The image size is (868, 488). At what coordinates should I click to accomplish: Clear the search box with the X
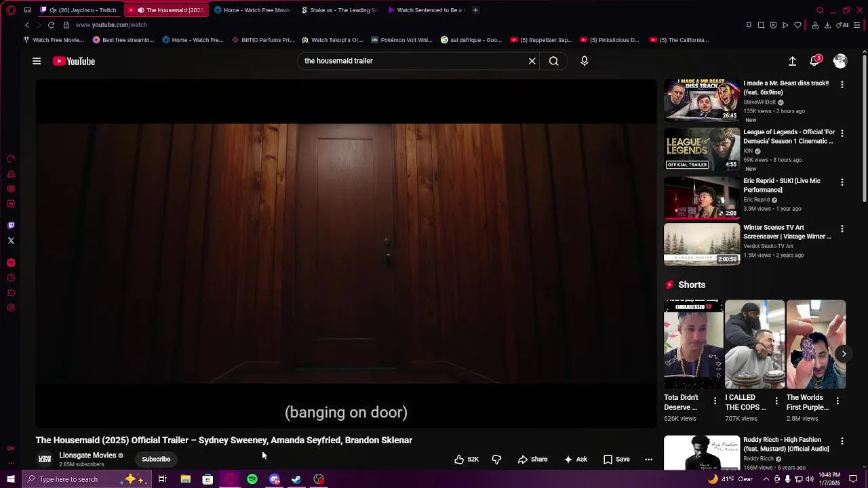pos(532,61)
